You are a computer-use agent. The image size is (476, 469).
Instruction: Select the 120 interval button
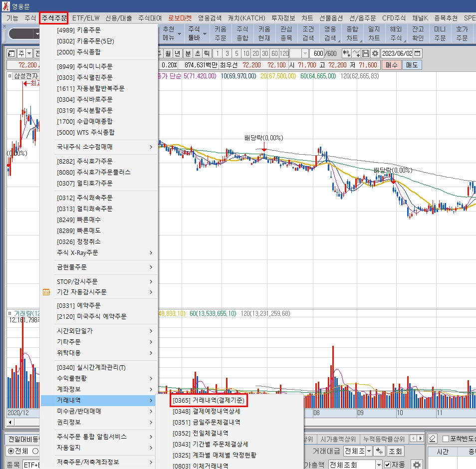tap(284, 54)
